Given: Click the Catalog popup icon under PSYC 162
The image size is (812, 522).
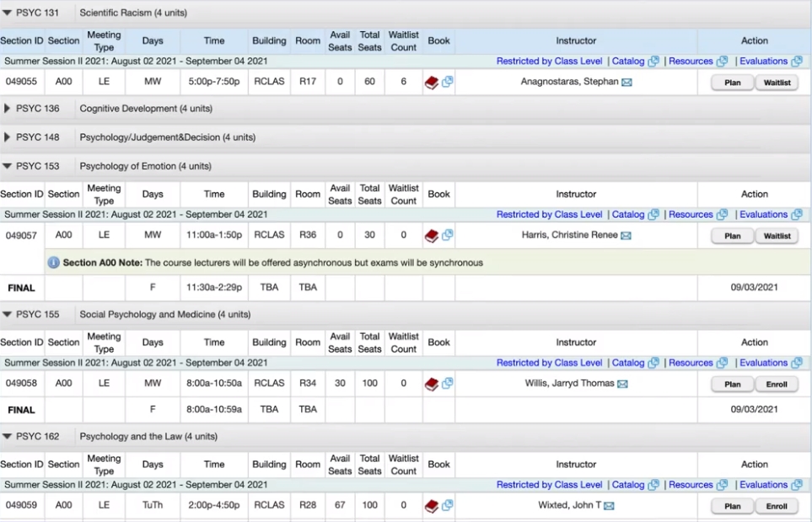Looking at the screenshot, I should [x=653, y=485].
